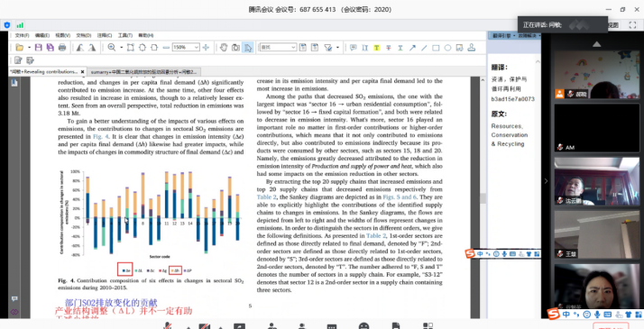
Task: Toggle the bookmarks side panel icon
Action: click(14, 83)
